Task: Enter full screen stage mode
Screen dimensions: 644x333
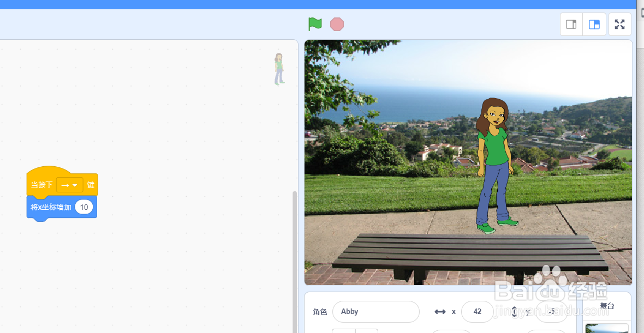Action: tap(619, 25)
